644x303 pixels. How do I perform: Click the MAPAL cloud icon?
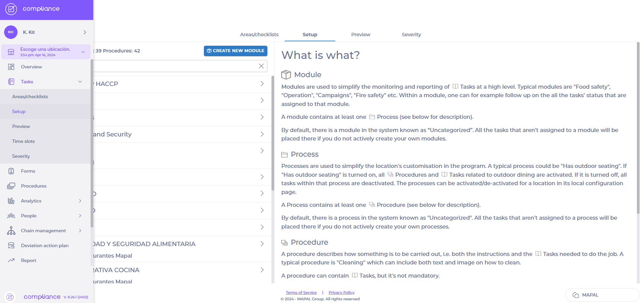[576, 295]
